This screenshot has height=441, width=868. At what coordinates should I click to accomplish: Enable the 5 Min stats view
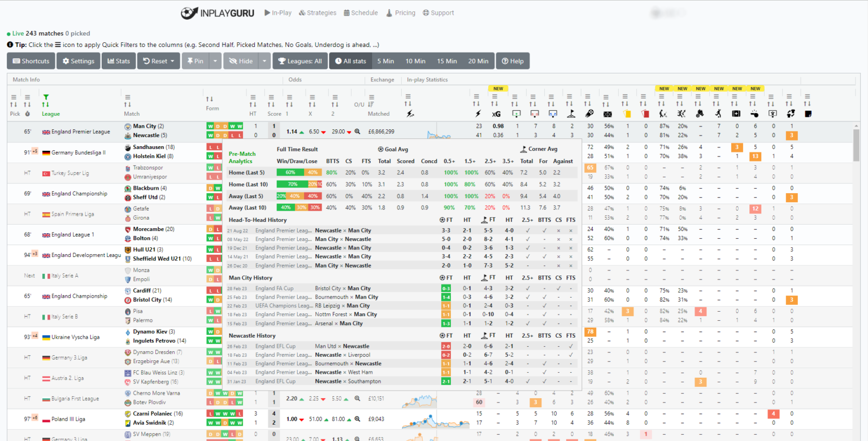(385, 60)
